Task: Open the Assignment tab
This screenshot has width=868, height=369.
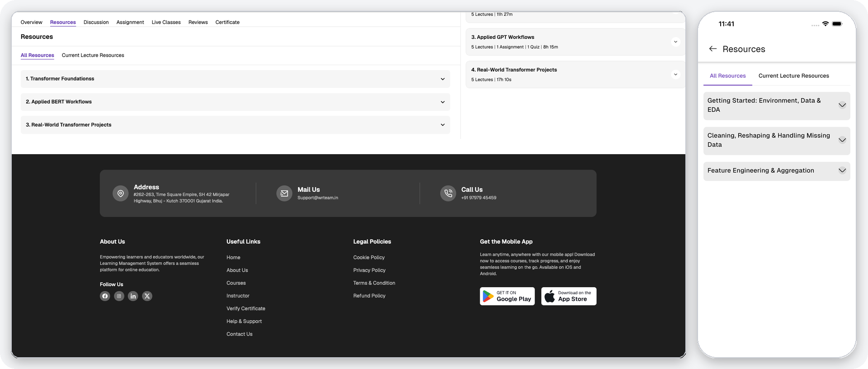Action: (x=130, y=22)
